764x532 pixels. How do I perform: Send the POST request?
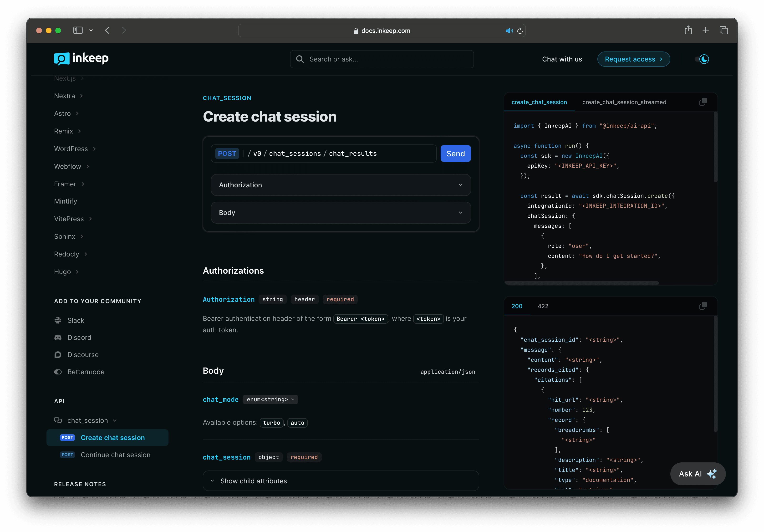coord(456,153)
